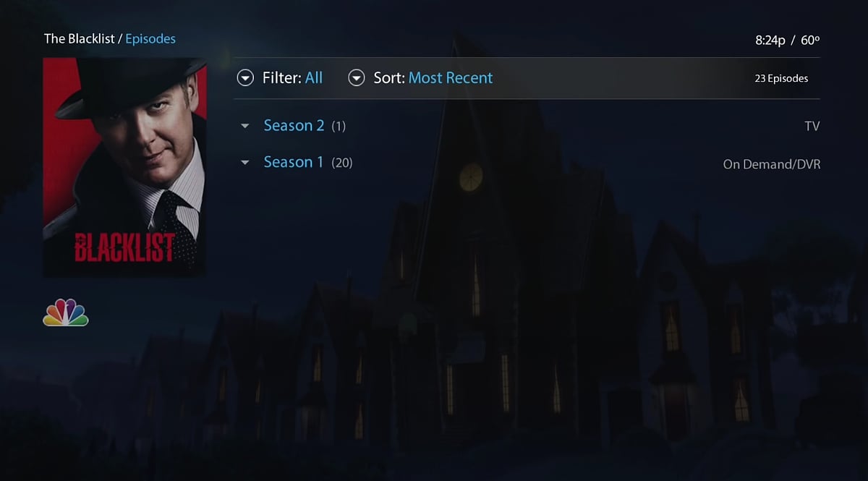The image size is (868, 481).
Task: Click the Season 1 episode count (20)
Action: tap(342, 163)
